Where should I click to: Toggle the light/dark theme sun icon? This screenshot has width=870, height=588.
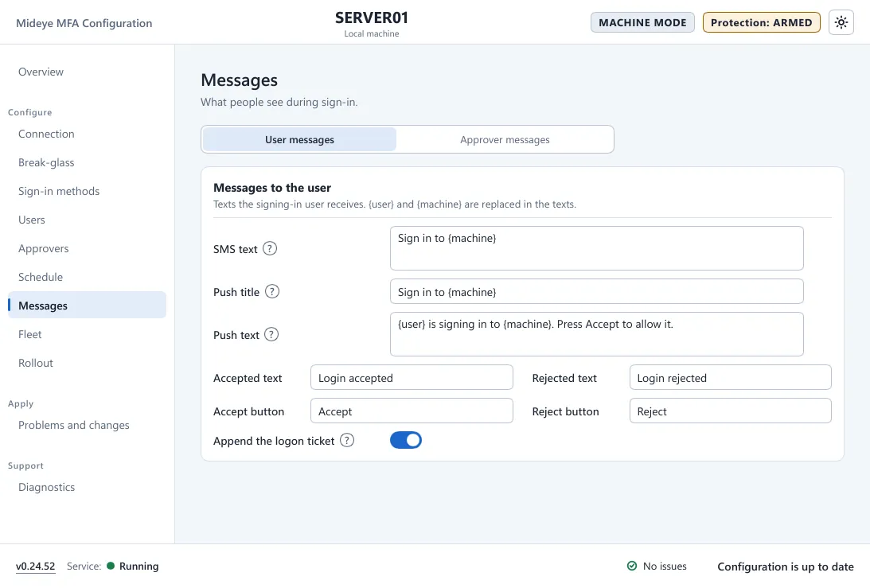point(841,23)
